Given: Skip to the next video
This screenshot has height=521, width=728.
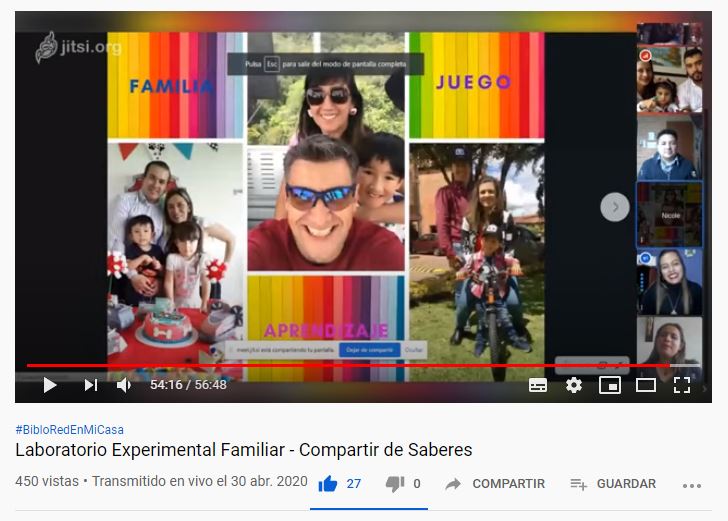Looking at the screenshot, I should 91,385.
